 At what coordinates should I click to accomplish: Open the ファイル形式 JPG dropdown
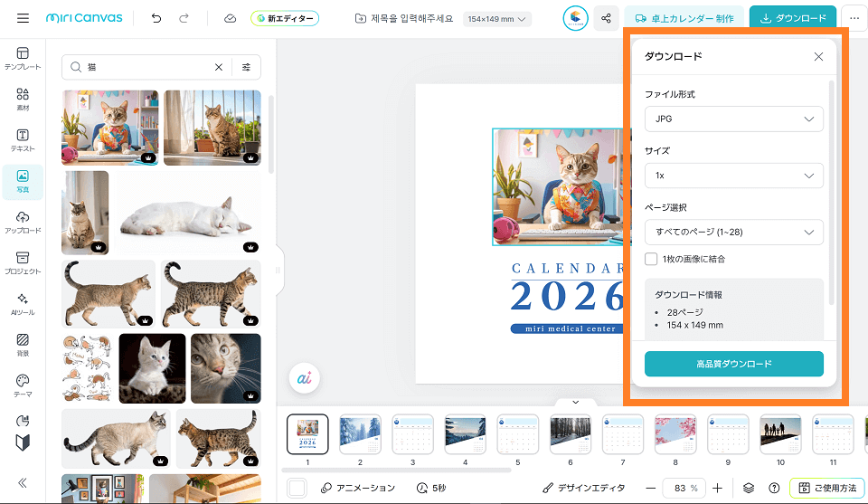[733, 119]
